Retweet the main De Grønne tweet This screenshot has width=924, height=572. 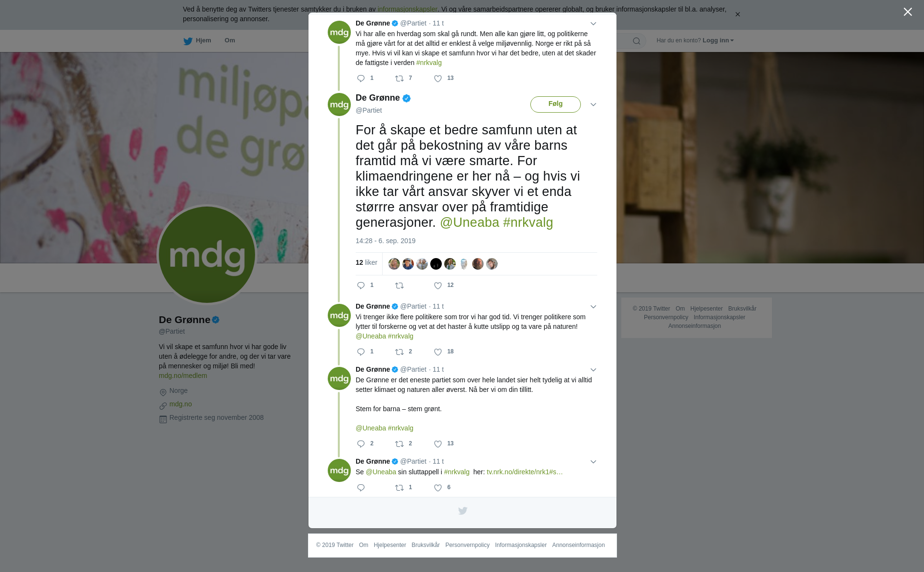click(x=399, y=286)
